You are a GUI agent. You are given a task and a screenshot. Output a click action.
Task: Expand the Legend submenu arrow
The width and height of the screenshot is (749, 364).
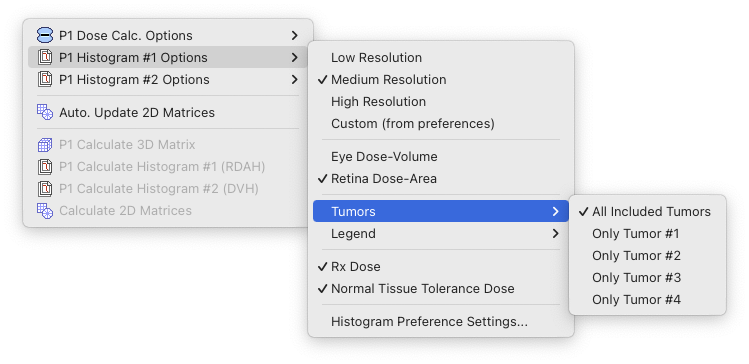pyautogui.click(x=555, y=234)
